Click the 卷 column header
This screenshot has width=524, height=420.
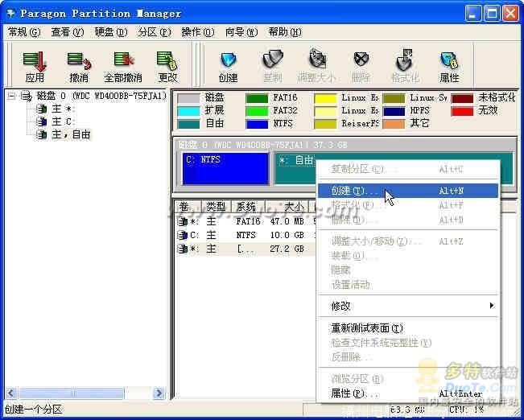188,207
